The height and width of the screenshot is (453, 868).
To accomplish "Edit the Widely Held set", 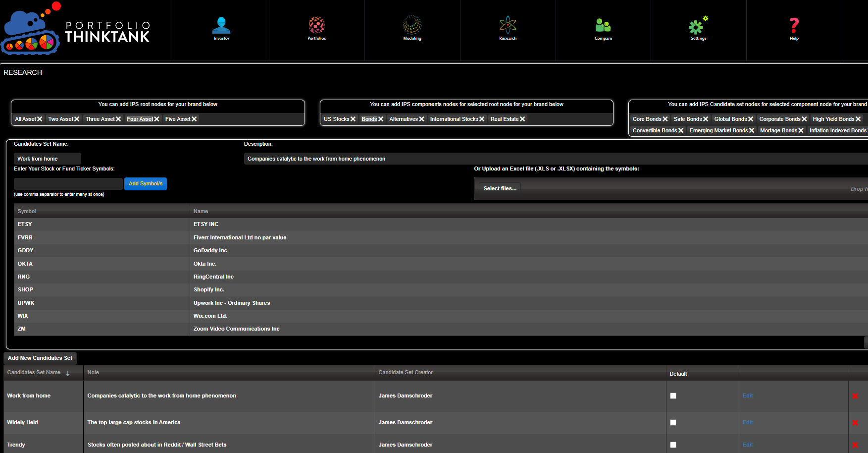I will 747,422.
